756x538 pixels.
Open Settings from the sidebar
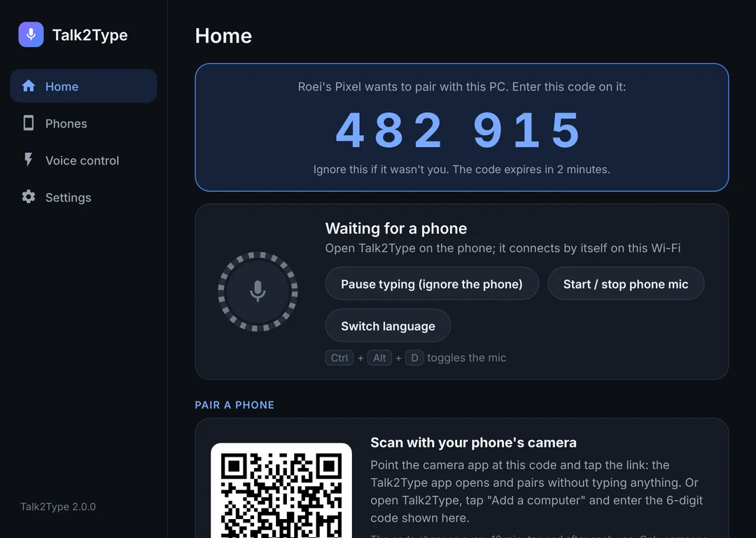coord(83,198)
